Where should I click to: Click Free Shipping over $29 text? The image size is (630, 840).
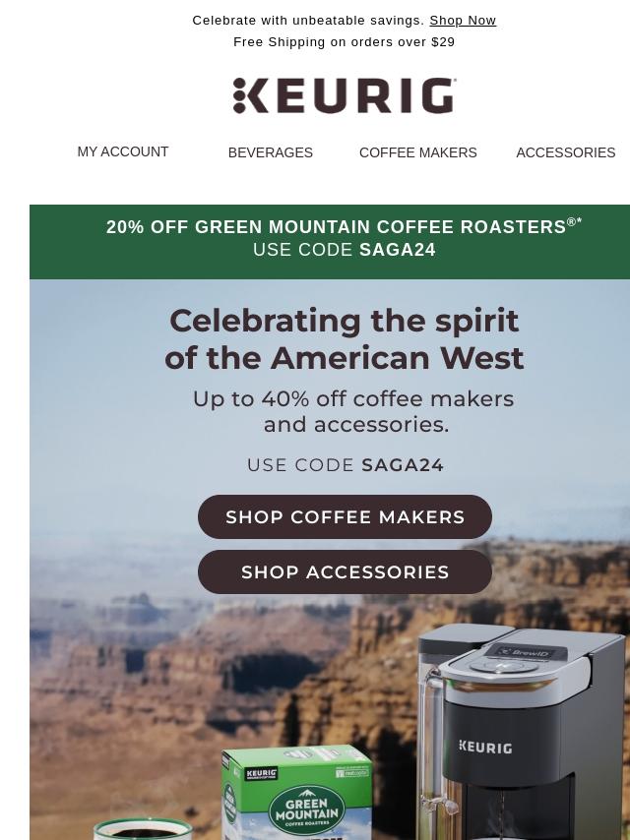click(345, 41)
